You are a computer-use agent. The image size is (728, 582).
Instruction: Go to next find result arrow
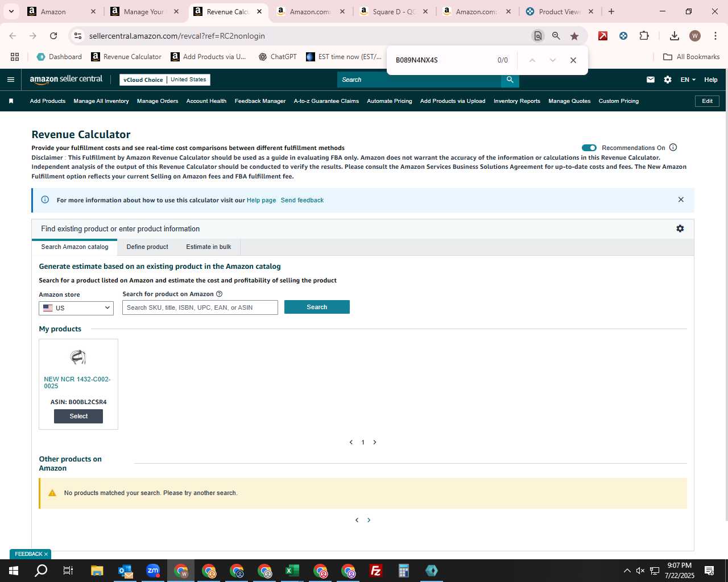553,60
